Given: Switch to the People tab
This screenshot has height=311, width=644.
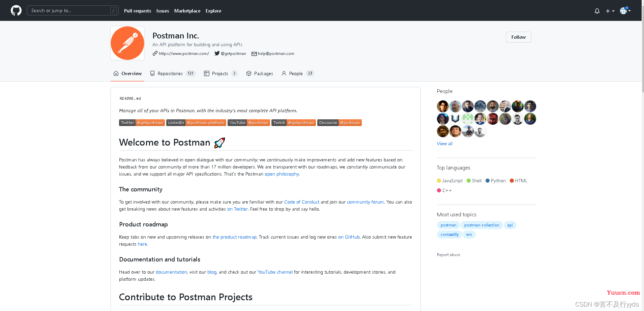Looking at the screenshot, I should (x=298, y=73).
